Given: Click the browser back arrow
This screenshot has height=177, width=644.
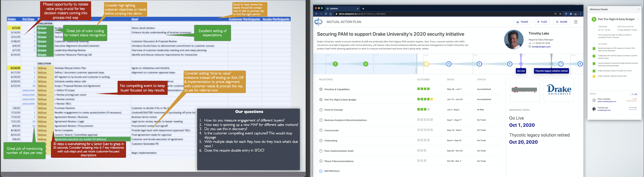Looking at the screenshot, I should (x=316, y=14).
